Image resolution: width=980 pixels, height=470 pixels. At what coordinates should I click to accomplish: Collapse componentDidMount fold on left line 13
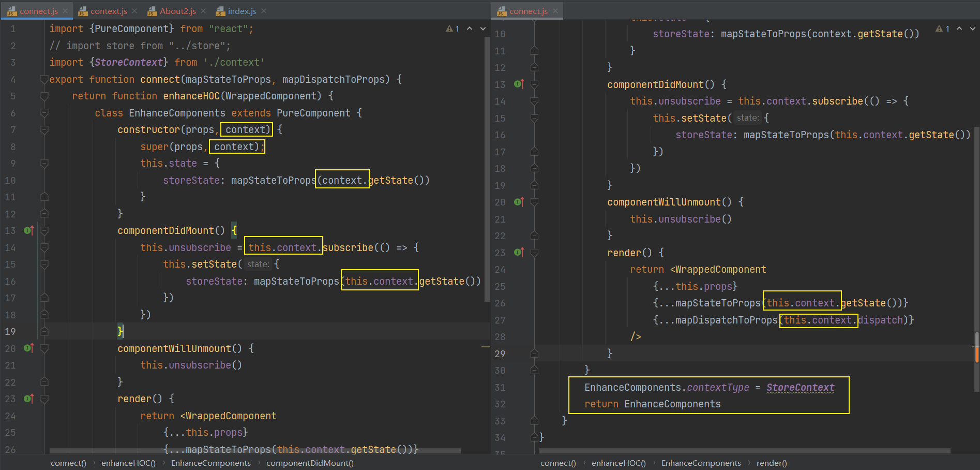pos(44,231)
